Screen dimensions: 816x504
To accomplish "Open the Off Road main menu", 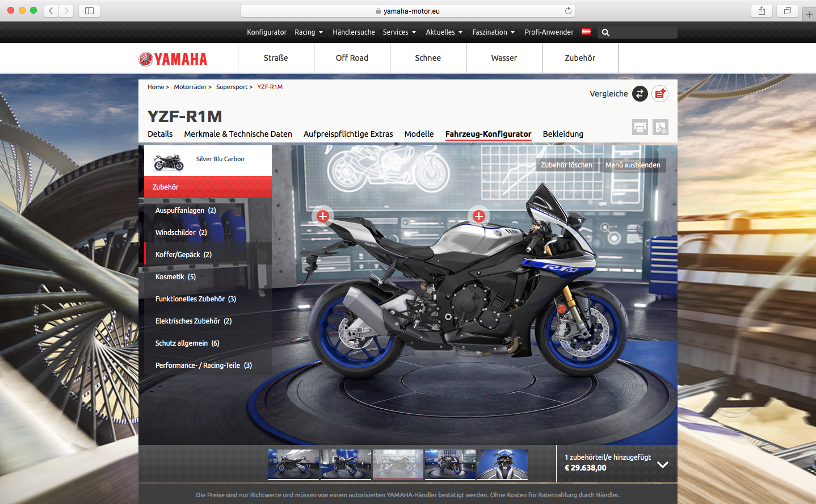I will pyautogui.click(x=352, y=58).
